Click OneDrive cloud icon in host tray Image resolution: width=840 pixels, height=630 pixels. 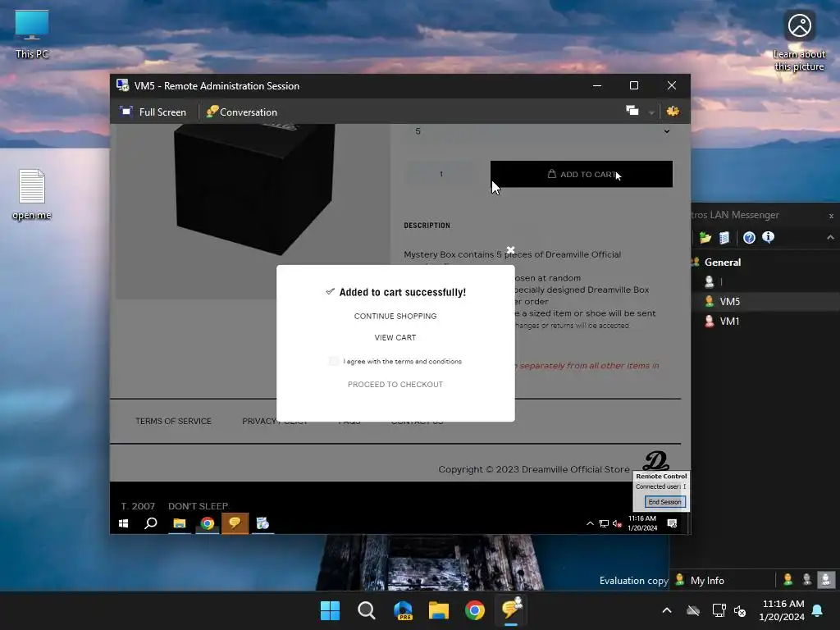(693, 610)
